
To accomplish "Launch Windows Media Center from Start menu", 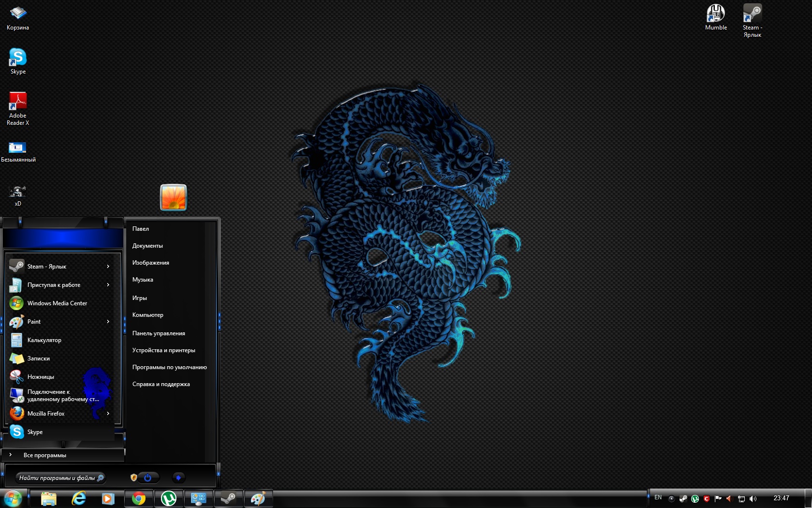I will (x=61, y=303).
